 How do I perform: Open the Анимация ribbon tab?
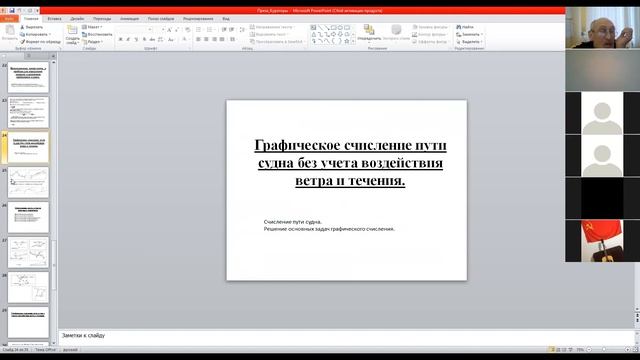129,19
